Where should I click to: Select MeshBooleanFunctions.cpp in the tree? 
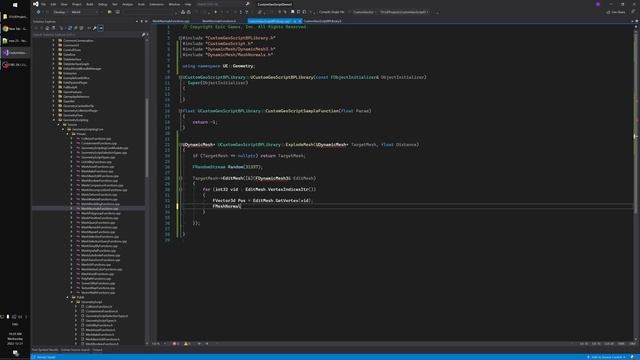[x=99, y=181]
